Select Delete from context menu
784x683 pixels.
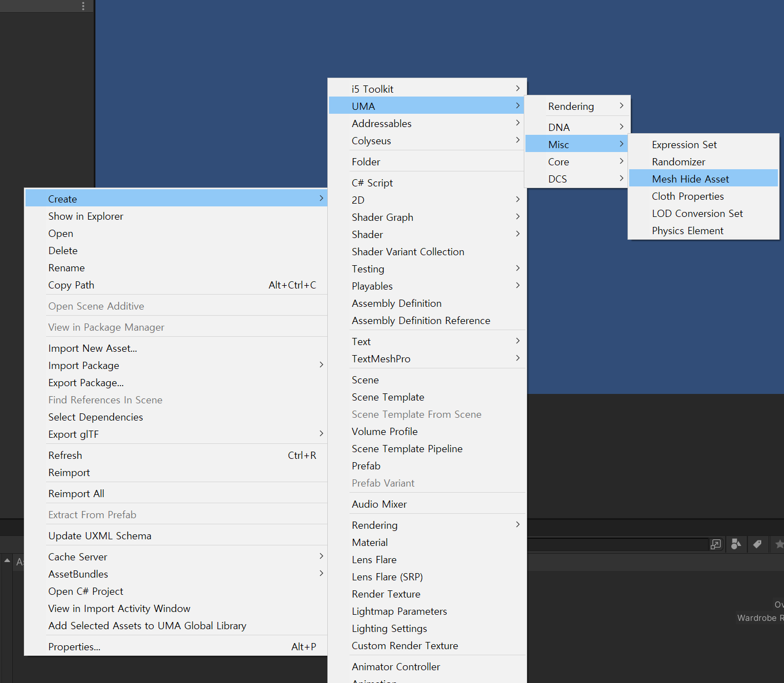(x=176, y=250)
